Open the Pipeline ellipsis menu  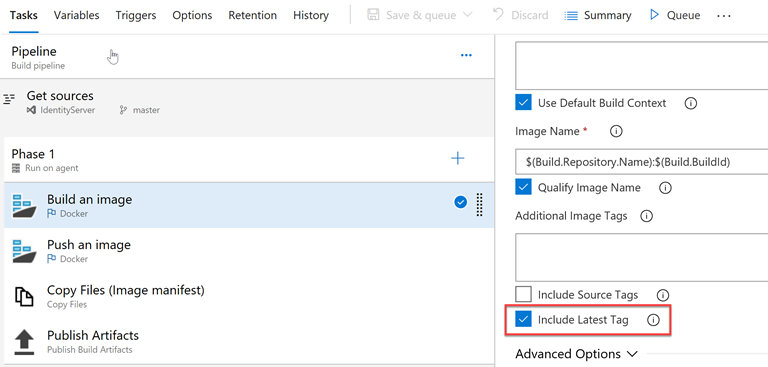pyautogui.click(x=466, y=55)
